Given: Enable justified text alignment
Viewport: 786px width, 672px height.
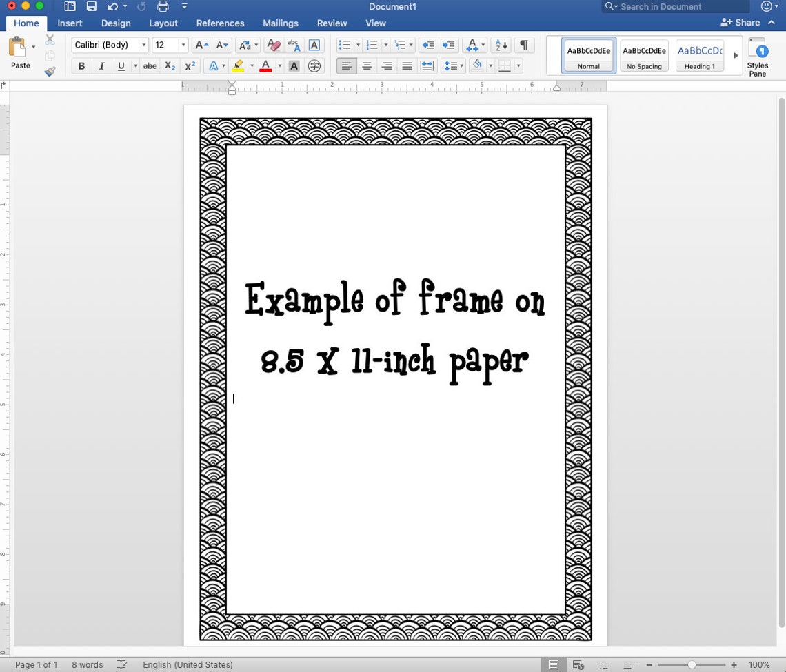Looking at the screenshot, I should [407, 66].
